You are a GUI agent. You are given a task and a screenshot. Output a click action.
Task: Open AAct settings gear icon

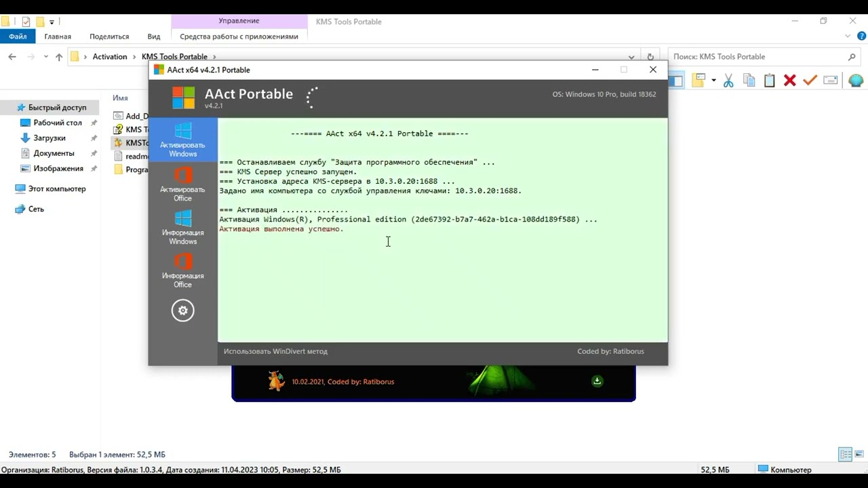[182, 310]
